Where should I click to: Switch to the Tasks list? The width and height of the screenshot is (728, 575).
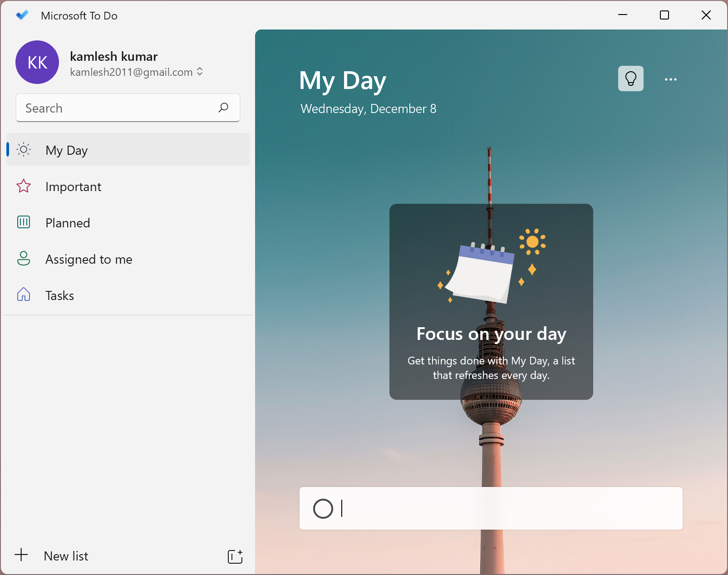pos(128,295)
